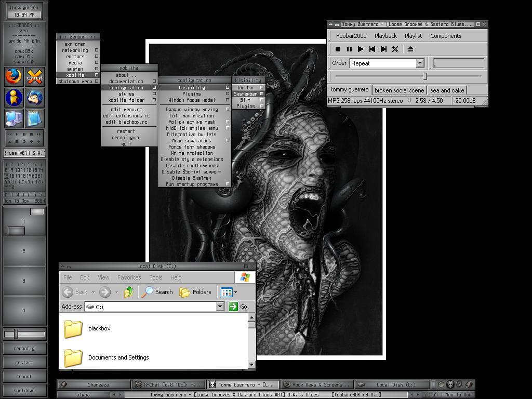
Task: Click fast-forward in sidebar media controls
Action: point(38,135)
